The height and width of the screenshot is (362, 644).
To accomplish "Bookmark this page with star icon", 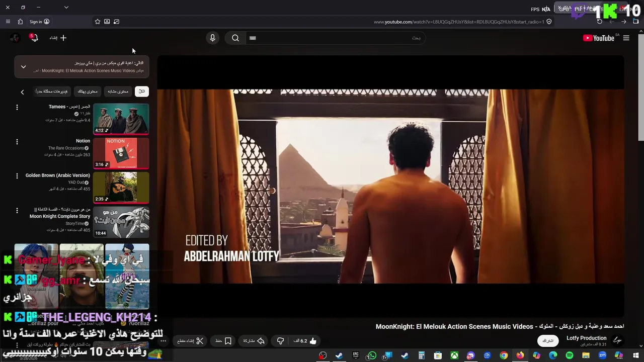I will click(x=98, y=22).
